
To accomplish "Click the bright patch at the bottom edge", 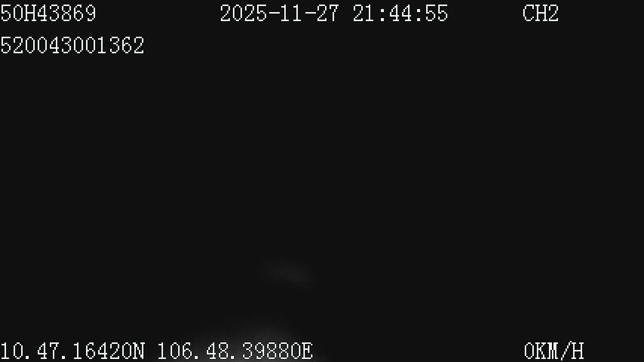I will tap(262, 346).
